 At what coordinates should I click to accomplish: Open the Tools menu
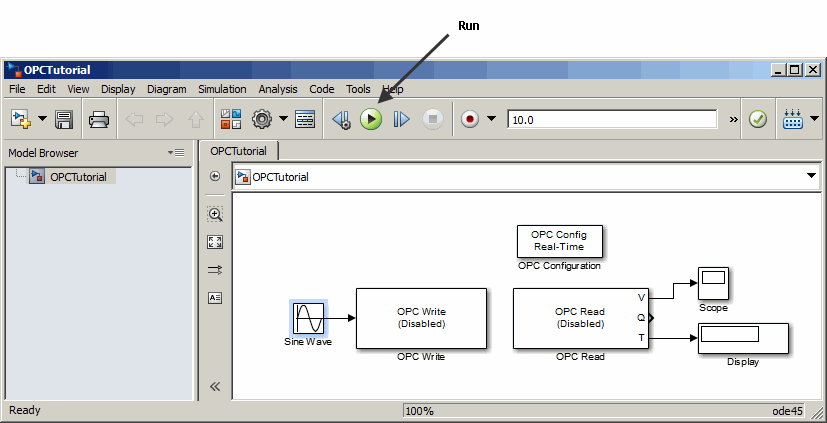coord(358,89)
